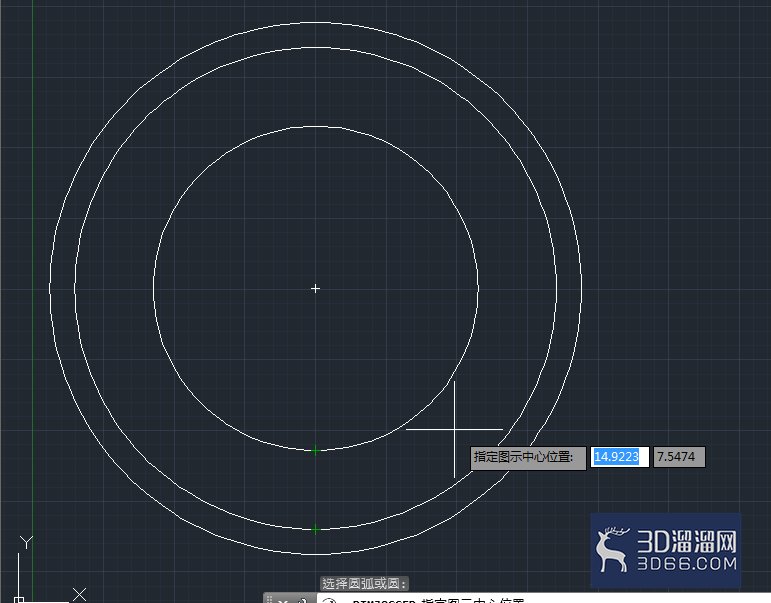771x603 pixels.
Task: Click the center cross mark of circles
Action: pos(316,289)
